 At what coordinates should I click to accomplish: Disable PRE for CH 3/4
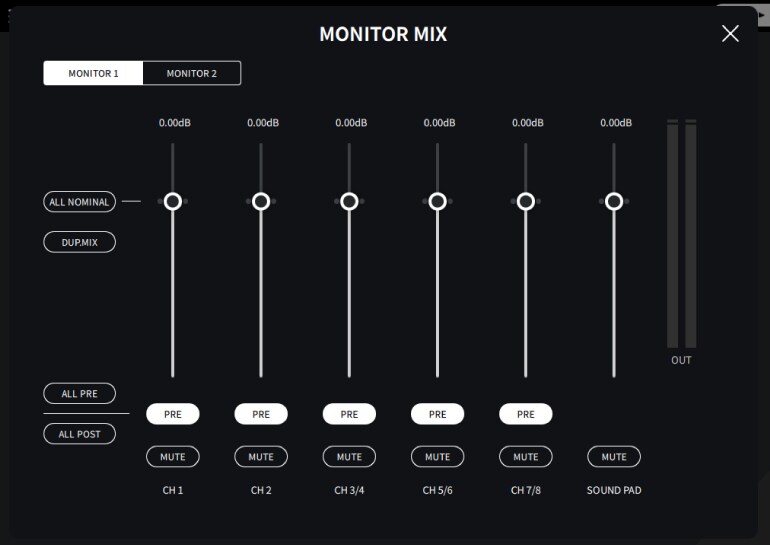(349, 414)
